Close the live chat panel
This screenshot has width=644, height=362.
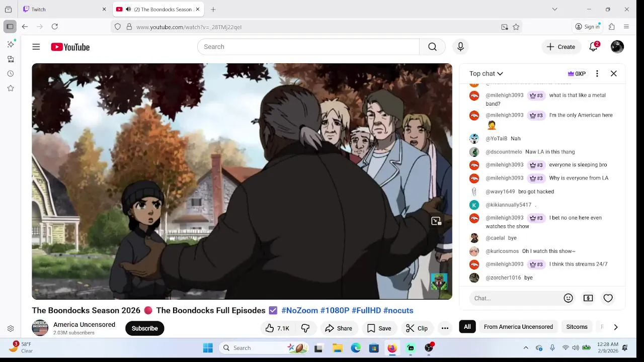(x=614, y=73)
